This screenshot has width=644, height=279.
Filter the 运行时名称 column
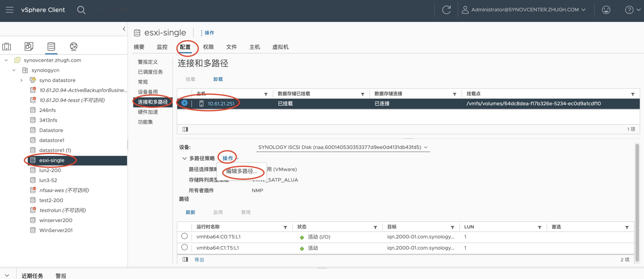(285, 227)
